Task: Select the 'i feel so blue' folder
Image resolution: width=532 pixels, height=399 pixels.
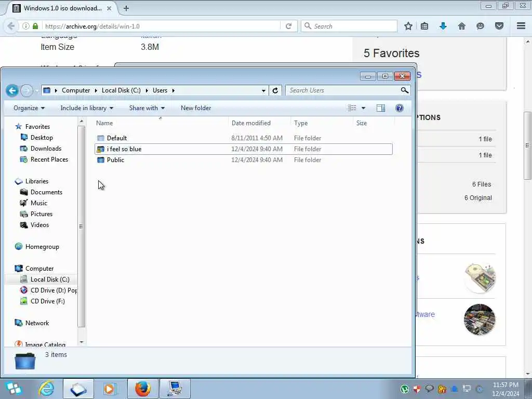Action: coord(244,149)
